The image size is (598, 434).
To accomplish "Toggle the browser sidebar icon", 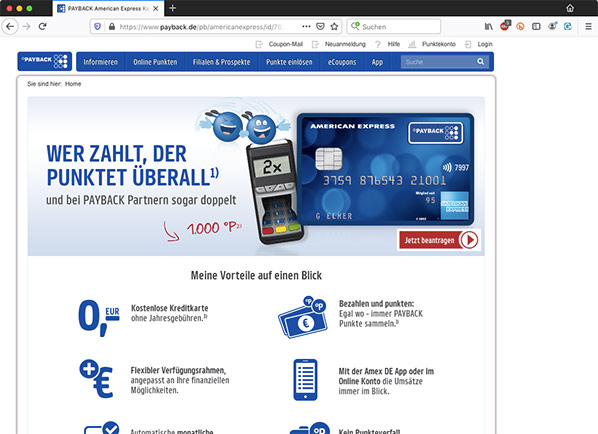I will (x=536, y=26).
